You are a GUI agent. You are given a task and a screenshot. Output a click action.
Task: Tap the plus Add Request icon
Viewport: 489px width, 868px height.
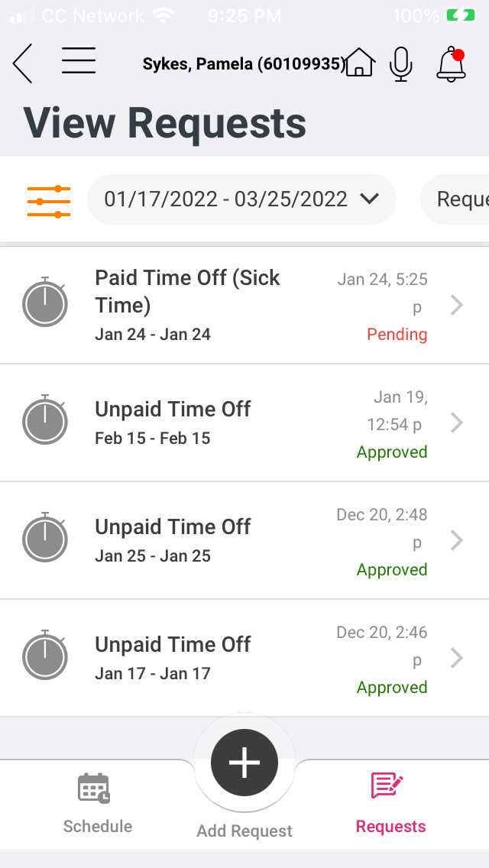(244, 763)
